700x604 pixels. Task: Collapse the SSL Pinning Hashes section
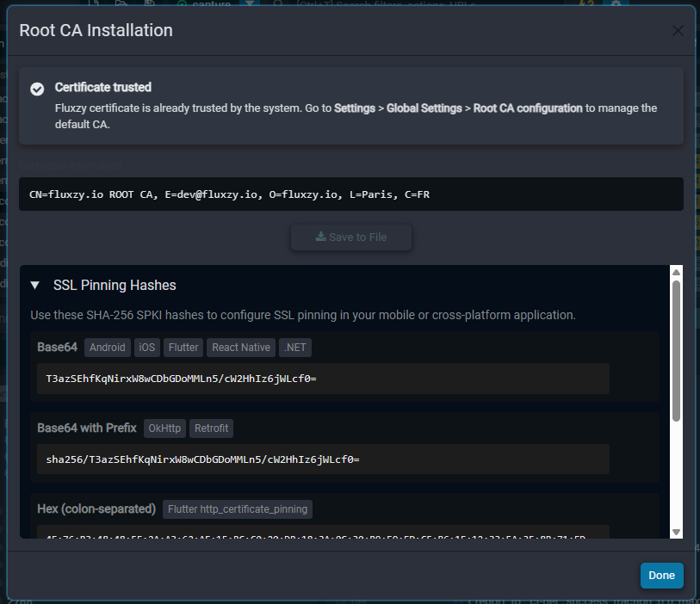pyautogui.click(x=34, y=285)
